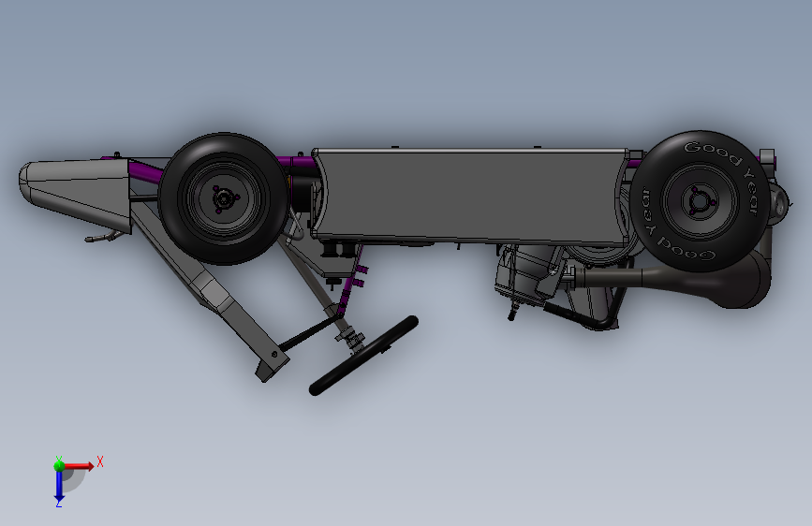Select the long gray diagonal front support arm

pos(210,289)
